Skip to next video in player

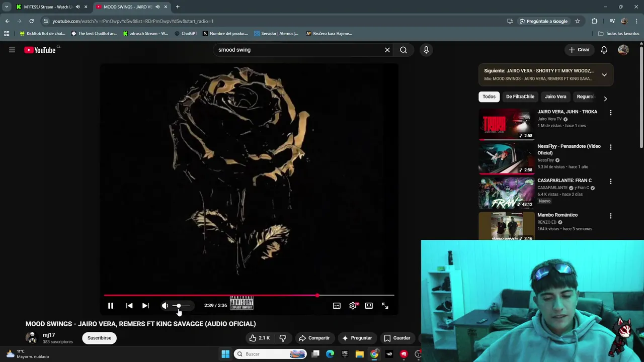pos(145,306)
